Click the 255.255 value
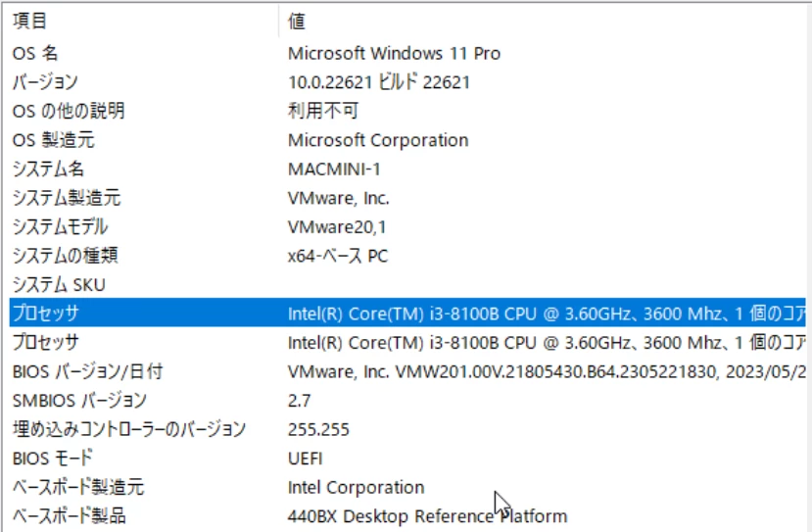This screenshot has width=812, height=532. tap(318, 429)
